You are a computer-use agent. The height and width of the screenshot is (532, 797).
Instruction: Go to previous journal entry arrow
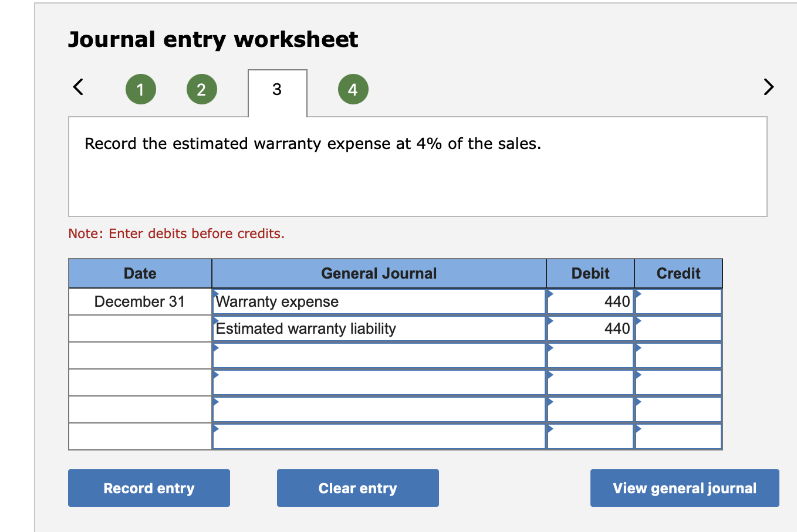coord(78,87)
